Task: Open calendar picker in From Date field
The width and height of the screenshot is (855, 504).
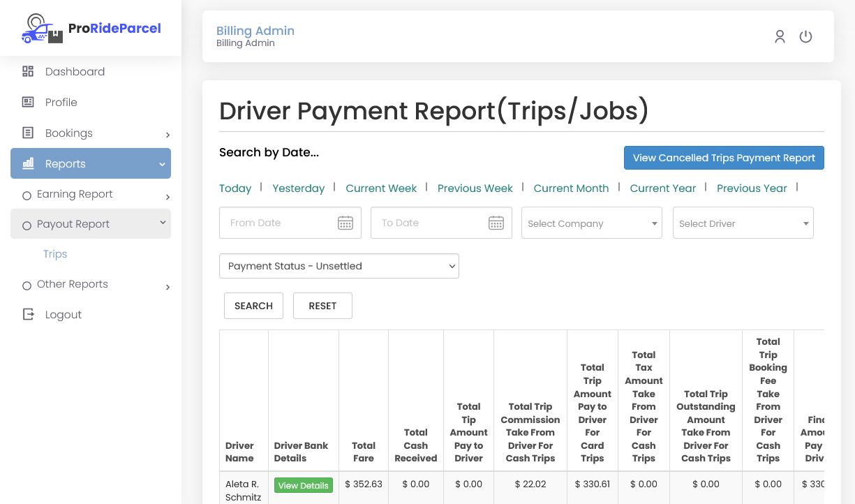Action: coord(345,223)
